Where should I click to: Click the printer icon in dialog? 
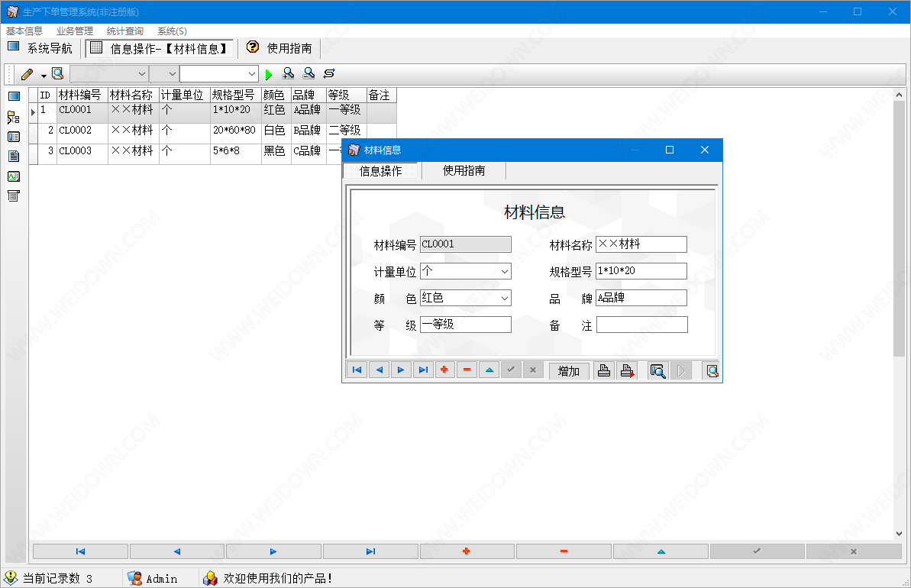coord(604,370)
